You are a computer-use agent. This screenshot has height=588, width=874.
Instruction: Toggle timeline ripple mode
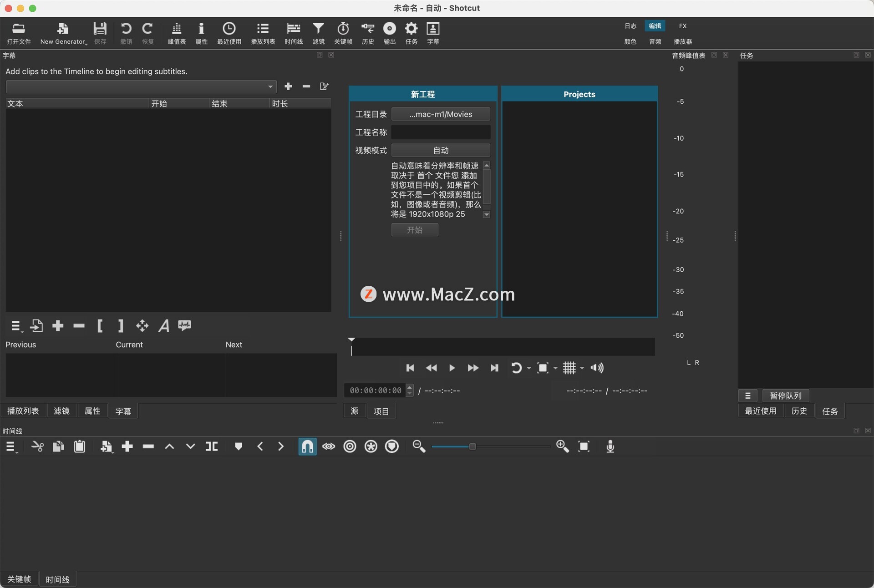[x=350, y=446]
